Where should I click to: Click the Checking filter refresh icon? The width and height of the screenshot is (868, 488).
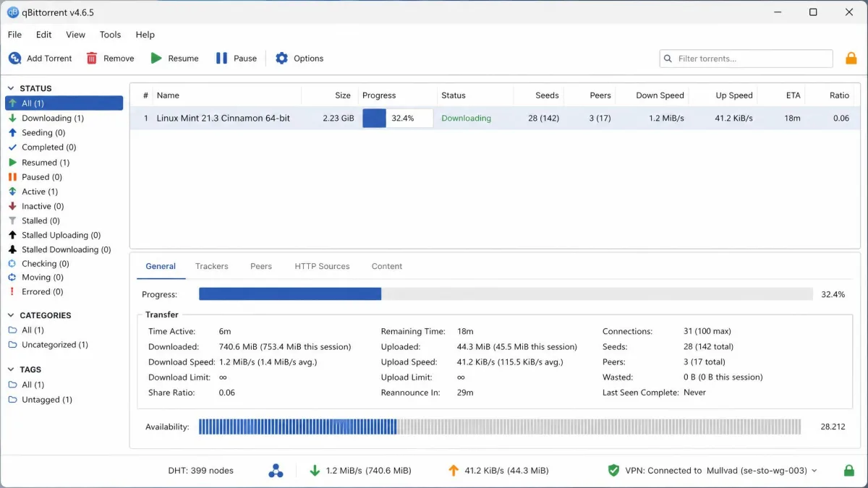[12, 264]
